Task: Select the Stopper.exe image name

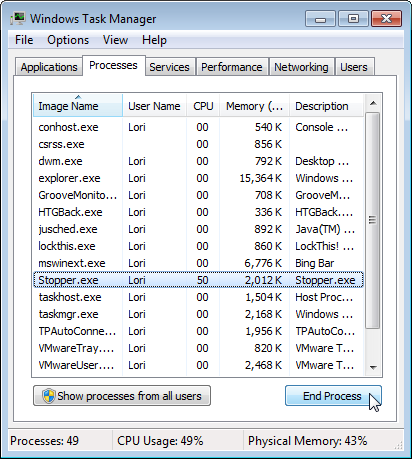Action: pyautogui.click(x=68, y=280)
